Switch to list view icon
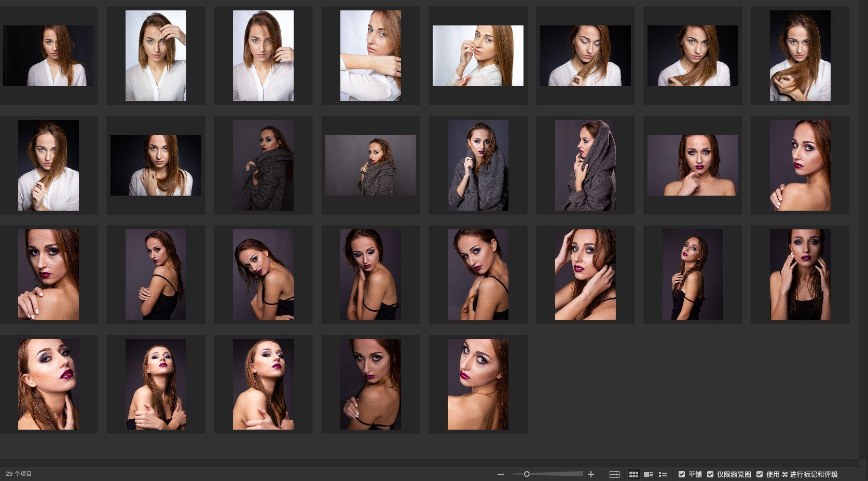Viewport: 868px width, 481px height. click(663, 474)
